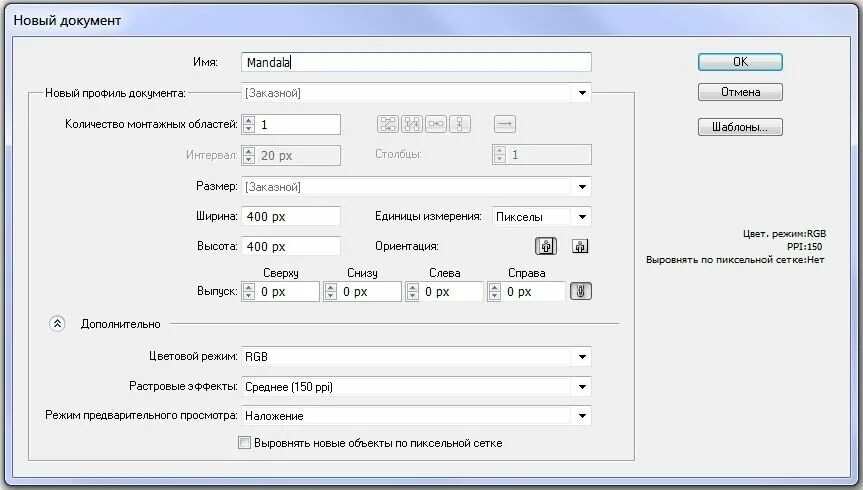Open the Единицы измерения dropdown
Image resolution: width=863 pixels, height=490 pixels.
click(542, 216)
